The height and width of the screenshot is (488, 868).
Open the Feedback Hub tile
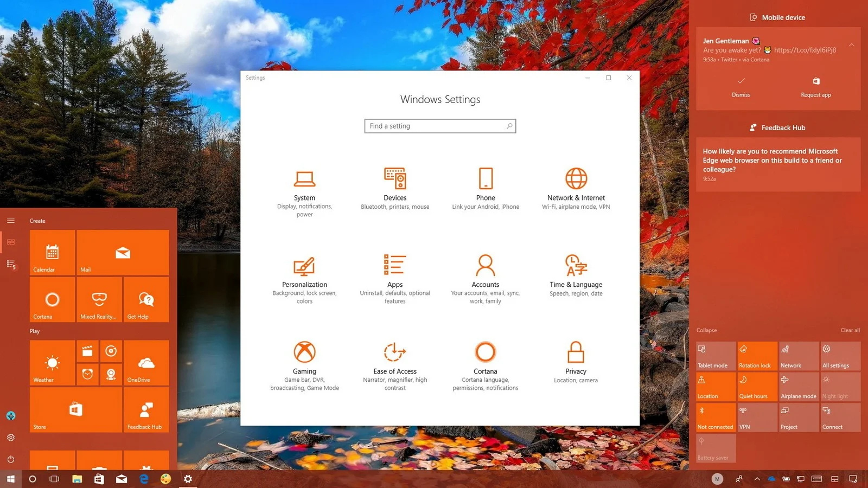point(146,410)
